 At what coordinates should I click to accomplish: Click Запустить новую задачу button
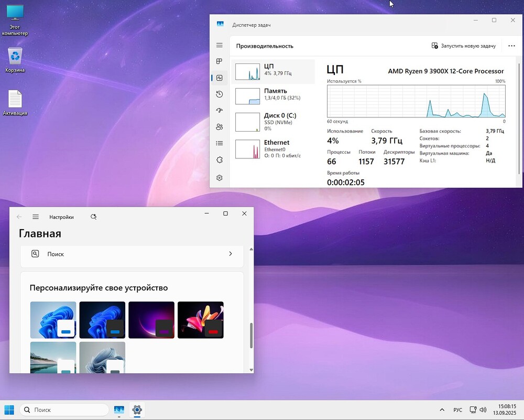point(463,46)
